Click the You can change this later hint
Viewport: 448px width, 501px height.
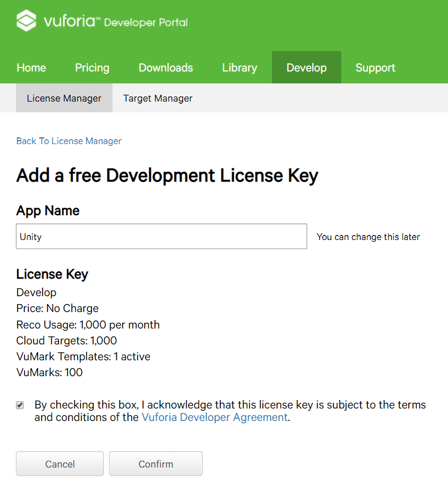[x=368, y=237]
